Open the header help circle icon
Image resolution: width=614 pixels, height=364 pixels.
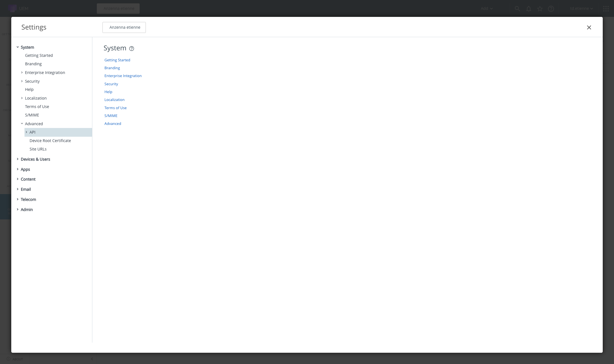point(551,9)
